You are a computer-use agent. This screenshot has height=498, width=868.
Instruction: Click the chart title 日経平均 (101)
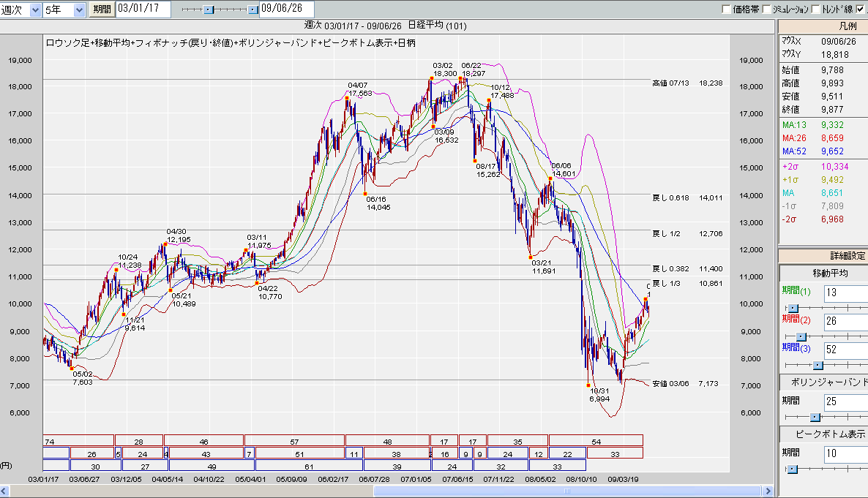tap(438, 26)
